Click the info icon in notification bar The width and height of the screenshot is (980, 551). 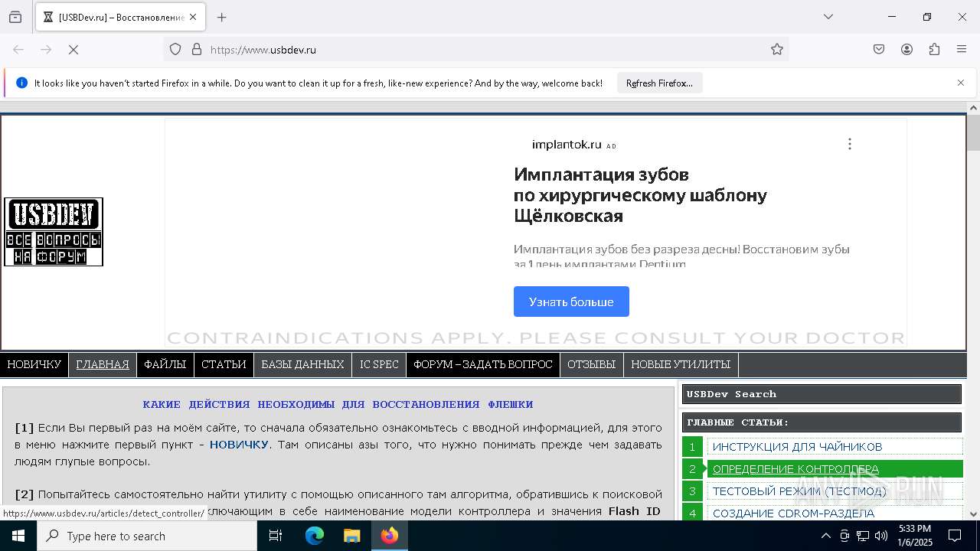point(21,83)
